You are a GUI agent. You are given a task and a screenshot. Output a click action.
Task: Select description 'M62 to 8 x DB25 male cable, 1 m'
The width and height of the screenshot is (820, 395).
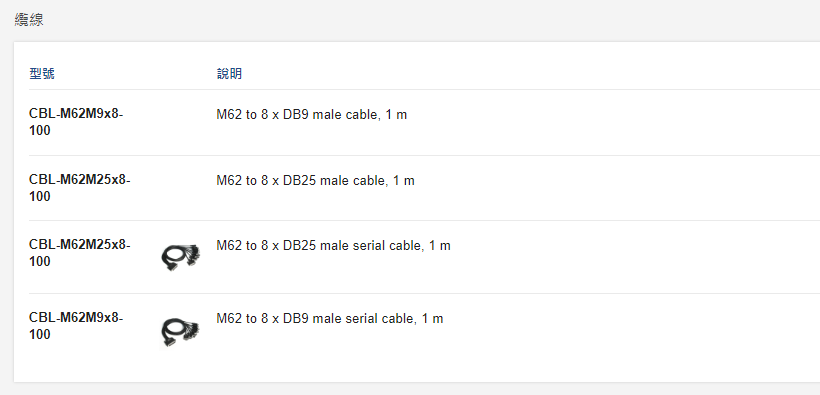[x=315, y=181]
